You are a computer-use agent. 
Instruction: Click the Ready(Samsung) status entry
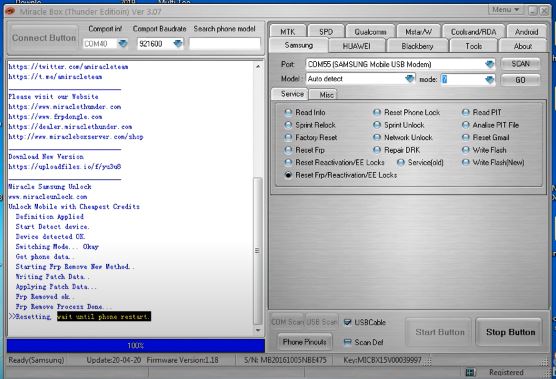tap(36, 360)
